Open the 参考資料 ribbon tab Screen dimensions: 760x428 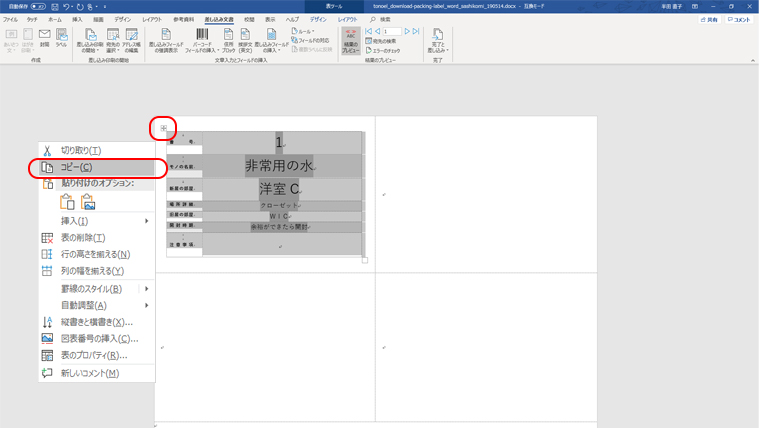183,19
